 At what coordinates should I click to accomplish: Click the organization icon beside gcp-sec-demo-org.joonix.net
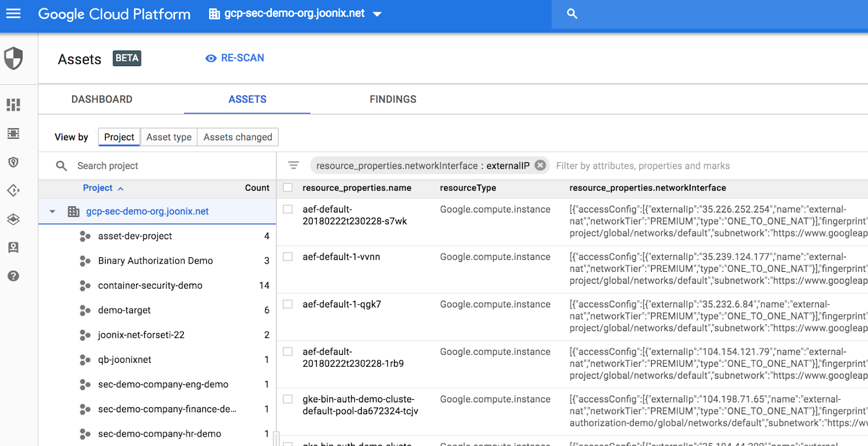coord(73,212)
